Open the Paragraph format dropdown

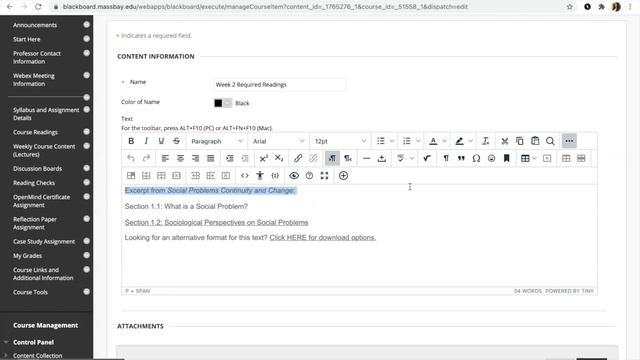tap(217, 141)
